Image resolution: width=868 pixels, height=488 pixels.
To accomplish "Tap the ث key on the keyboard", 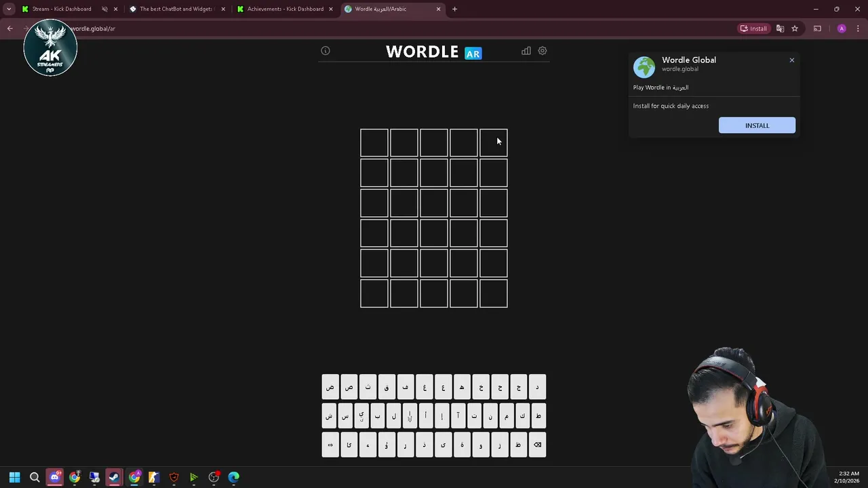I will 368,386.
